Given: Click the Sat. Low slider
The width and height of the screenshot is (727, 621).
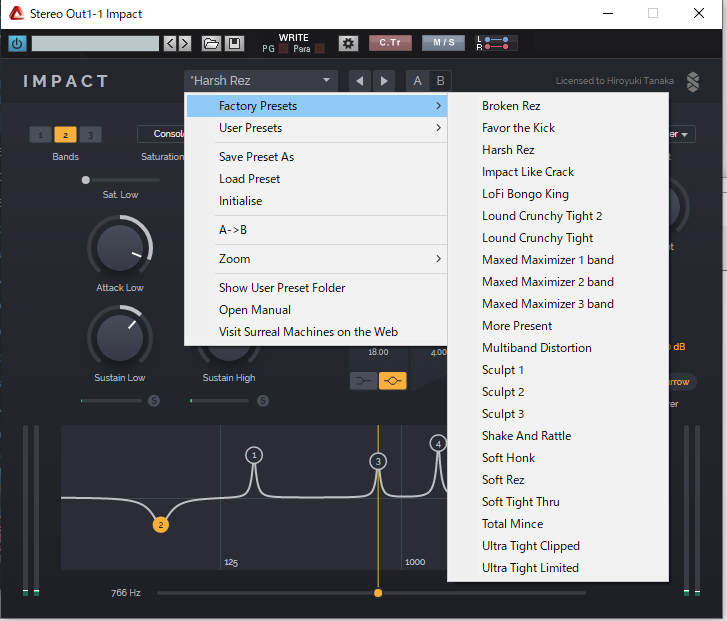Looking at the screenshot, I should point(121,180).
